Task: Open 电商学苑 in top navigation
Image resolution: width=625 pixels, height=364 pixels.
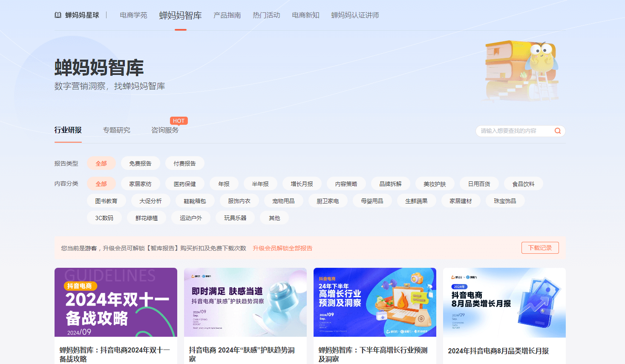Action: pos(133,15)
